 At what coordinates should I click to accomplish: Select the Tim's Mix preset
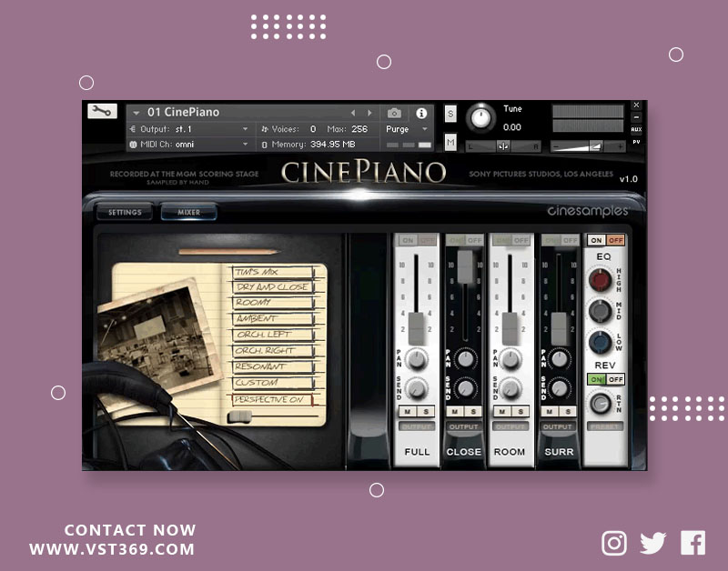(272, 272)
